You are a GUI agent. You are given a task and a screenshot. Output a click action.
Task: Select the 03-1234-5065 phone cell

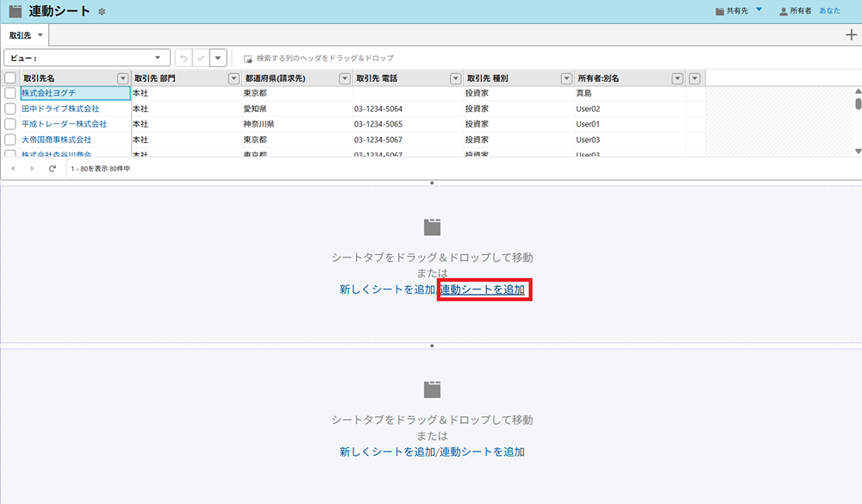(408, 124)
